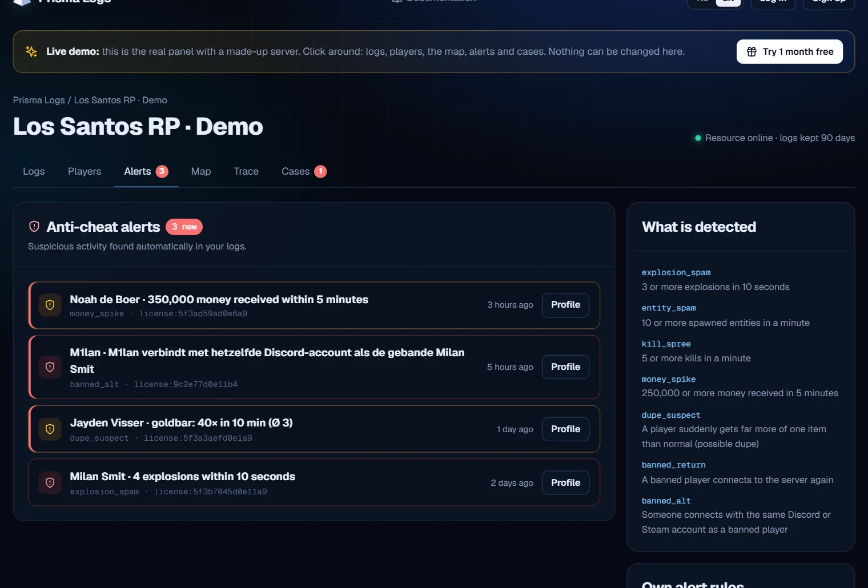This screenshot has width=868, height=588.
Task: Select the Jayden Visser goldbar alert title
Action: [x=181, y=423]
